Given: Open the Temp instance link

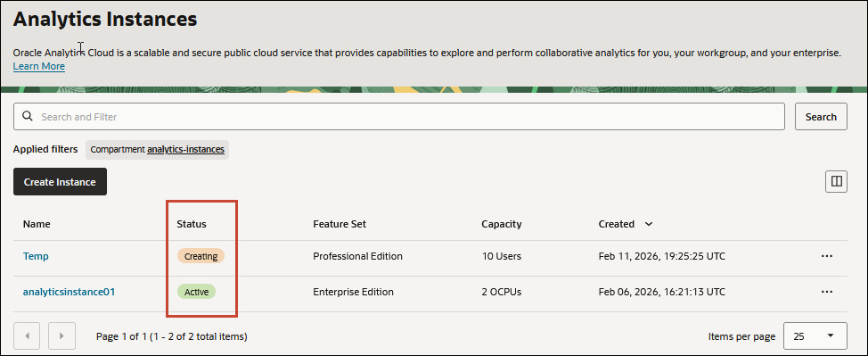Looking at the screenshot, I should 36,256.
